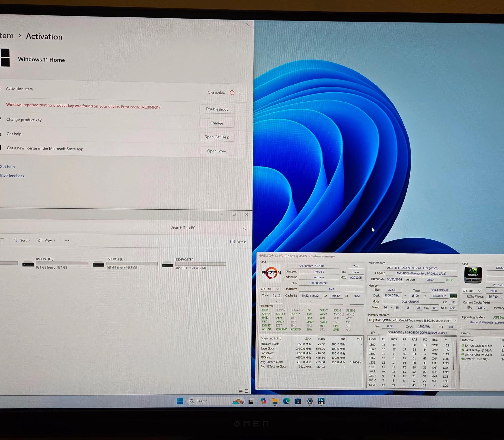
Task: Click the Error code 0xC004F213 message
Action: pyautogui.click(x=83, y=106)
